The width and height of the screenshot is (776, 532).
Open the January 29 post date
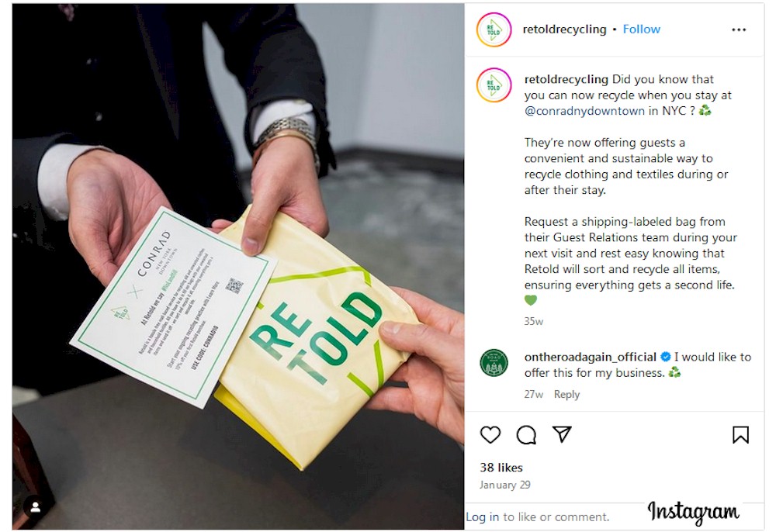coord(505,485)
